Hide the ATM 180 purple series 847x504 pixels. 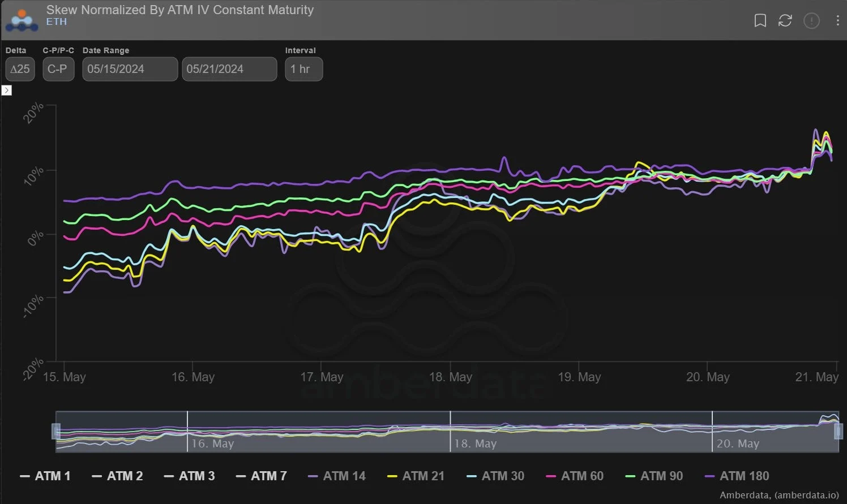pyautogui.click(x=737, y=476)
